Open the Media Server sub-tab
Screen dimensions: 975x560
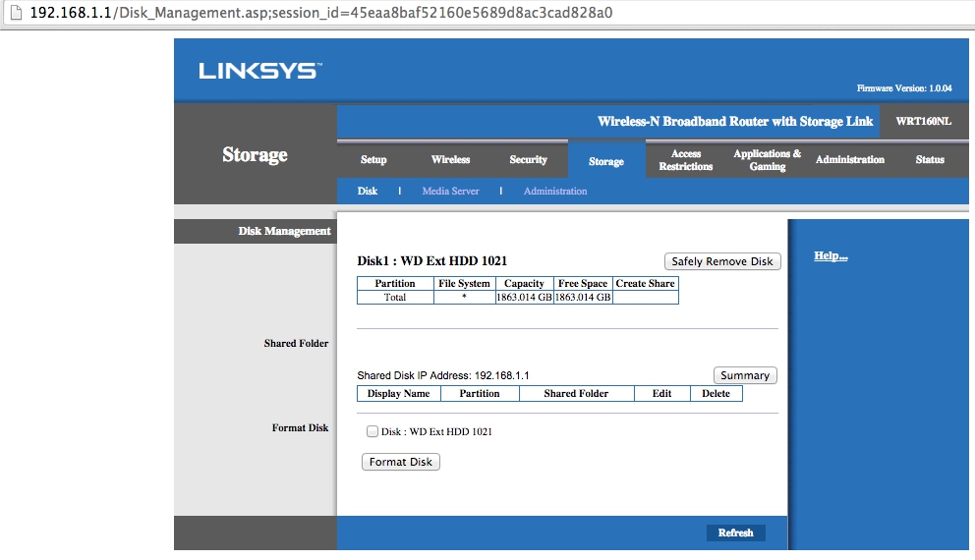(x=450, y=191)
